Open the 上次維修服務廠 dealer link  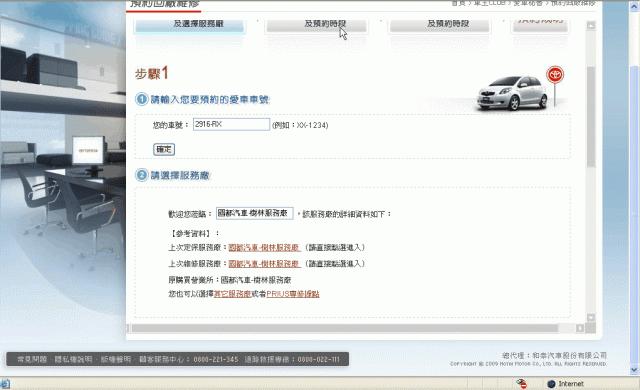tap(264, 264)
